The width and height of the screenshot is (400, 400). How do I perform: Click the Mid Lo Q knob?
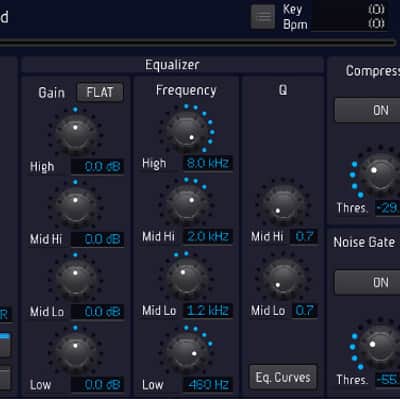tap(283, 278)
